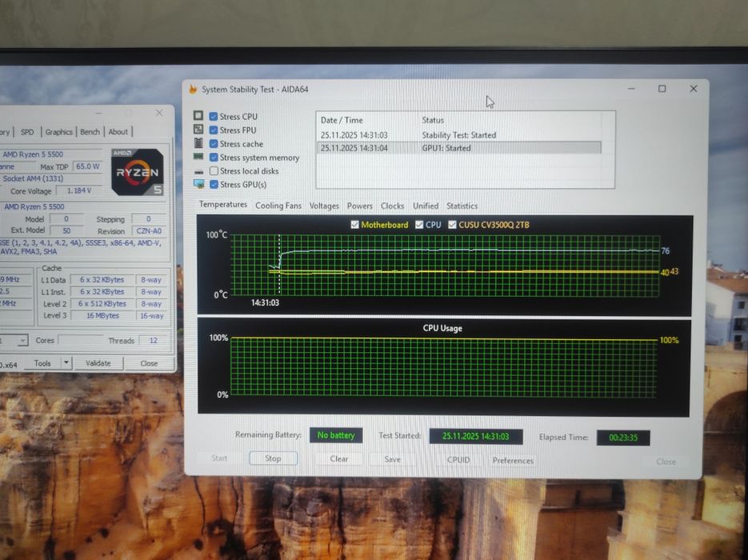748x560 pixels.
Task: Open the Statistics tab
Action: point(462,206)
